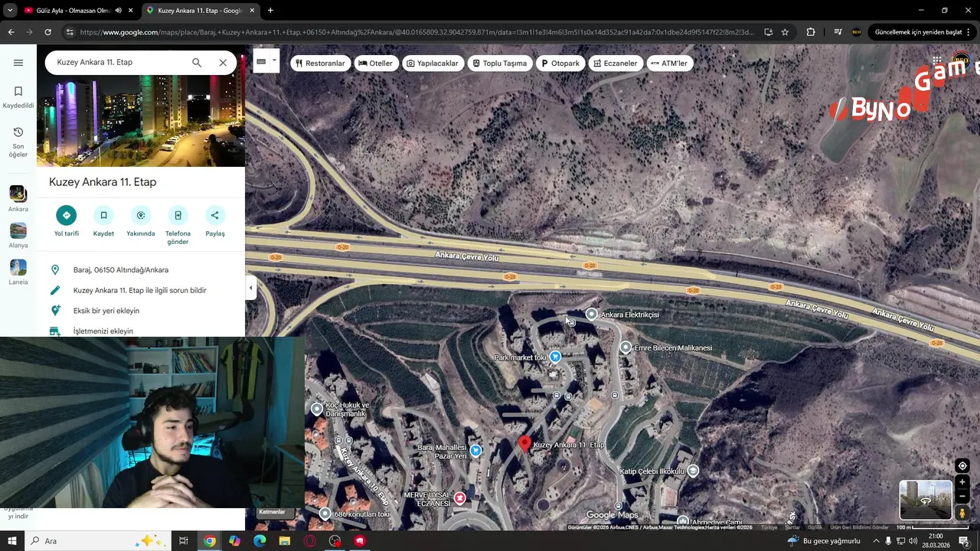Open Task View on the taskbar

click(x=184, y=541)
